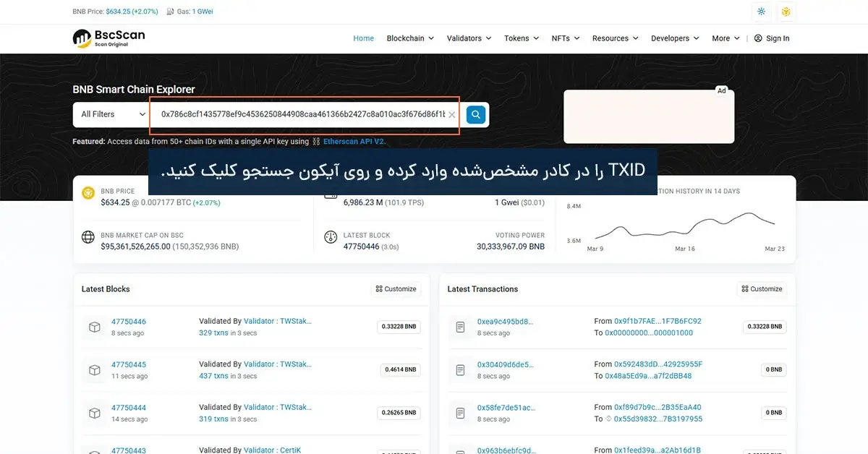Open transaction 0x30409d6de5...
Screen dimensions: 868x454
505,364
